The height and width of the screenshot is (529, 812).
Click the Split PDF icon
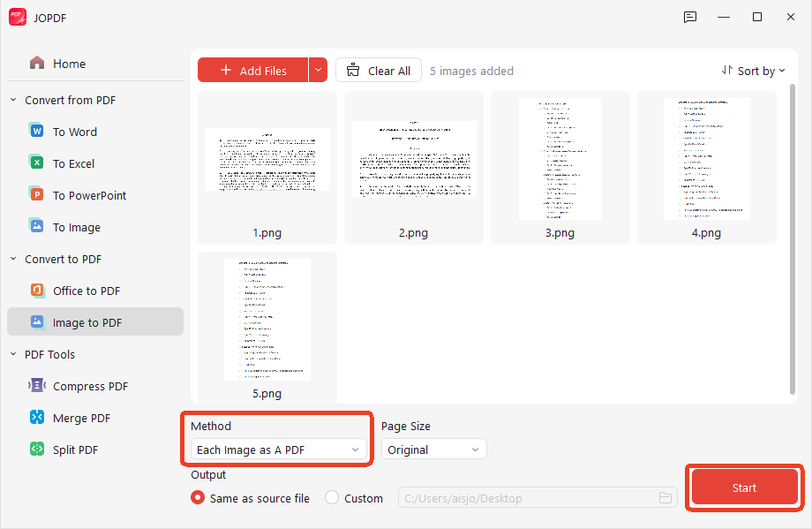point(37,450)
